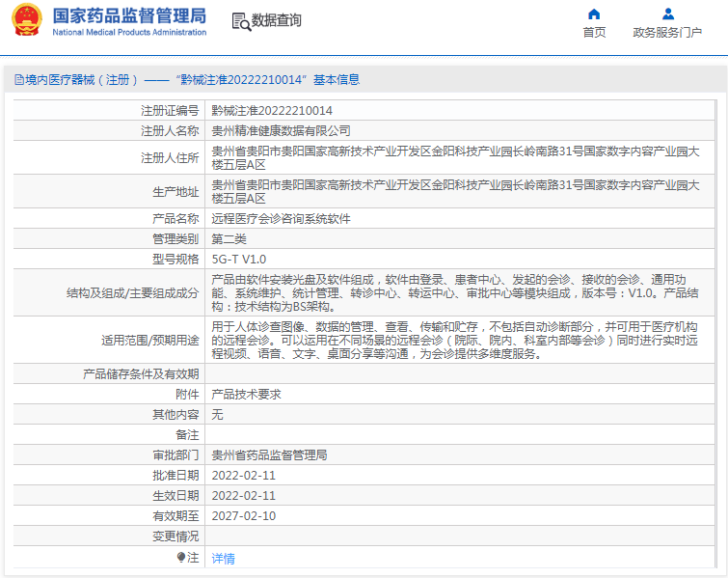Click the 有效期至 row label

coord(175,515)
